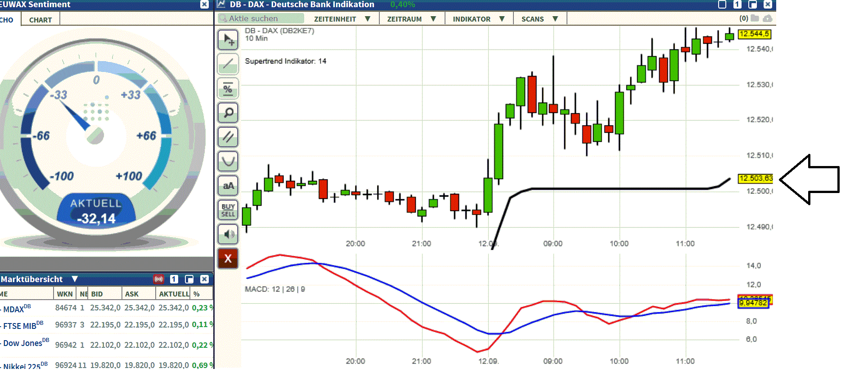Click the 'Aktie suchen' search field
The width and height of the screenshot is (868, 382).
coord(261,18)
